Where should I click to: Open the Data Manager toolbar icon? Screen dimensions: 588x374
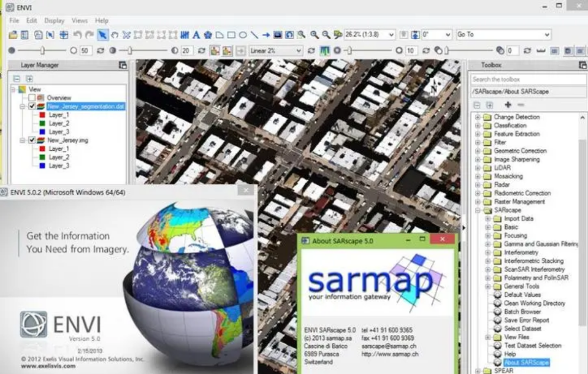click(x=24, y=35)
